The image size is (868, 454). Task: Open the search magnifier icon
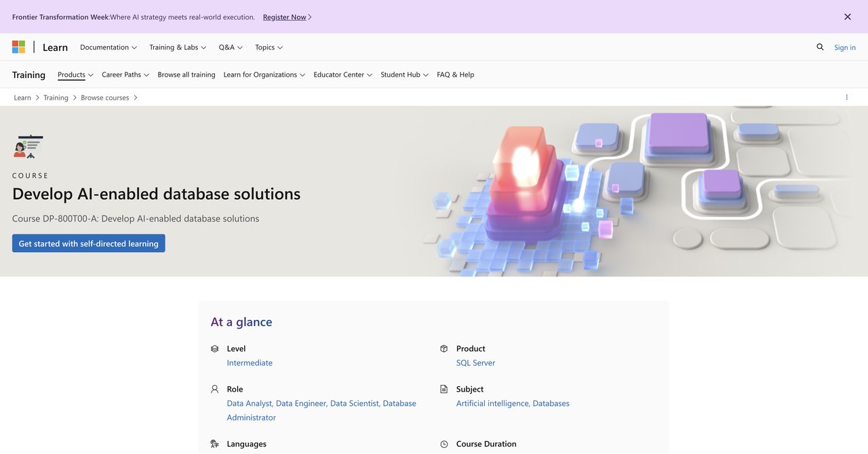[x=820, y=47]
